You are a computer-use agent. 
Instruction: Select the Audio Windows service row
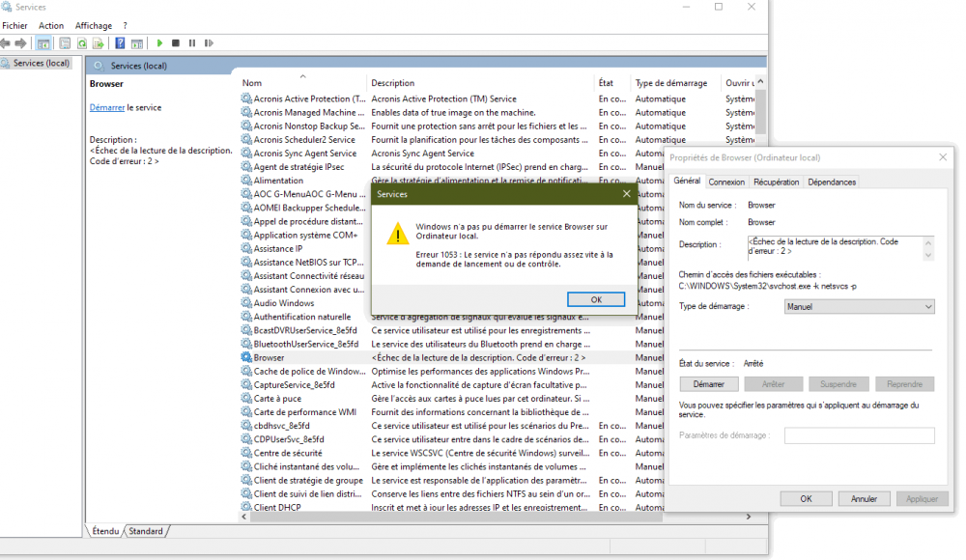point(283,303)
